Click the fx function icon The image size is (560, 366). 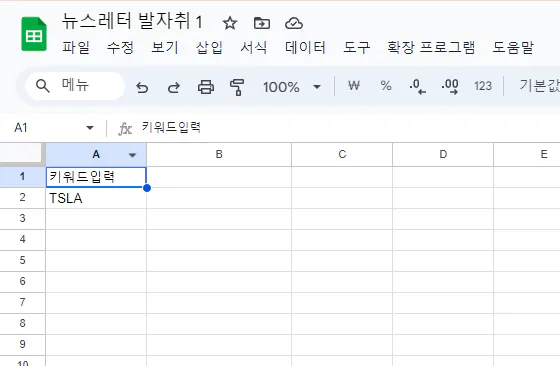(125, 129)
